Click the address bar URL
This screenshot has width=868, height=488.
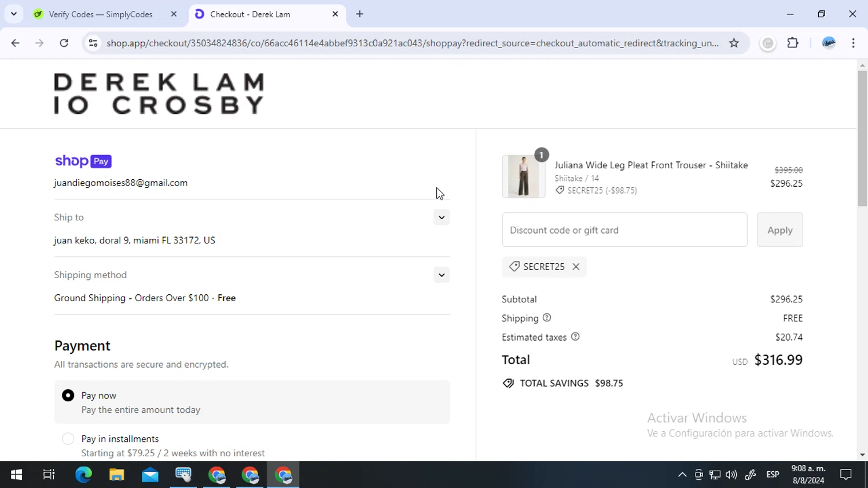click(x=413, y=43)
